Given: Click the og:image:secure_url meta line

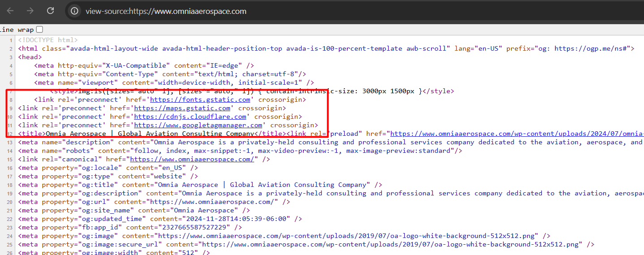Looking at the screenshot, I should click(307, 244).
